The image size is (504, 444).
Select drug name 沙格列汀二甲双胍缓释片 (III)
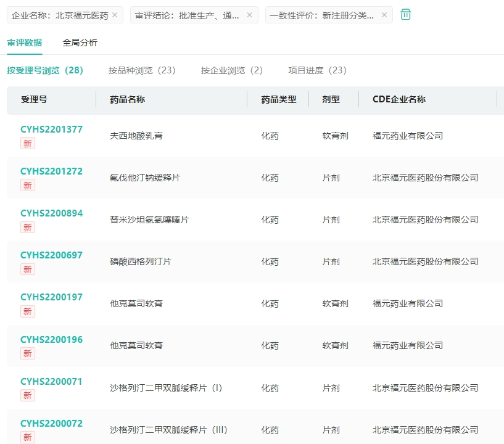[x=169, y=430]
